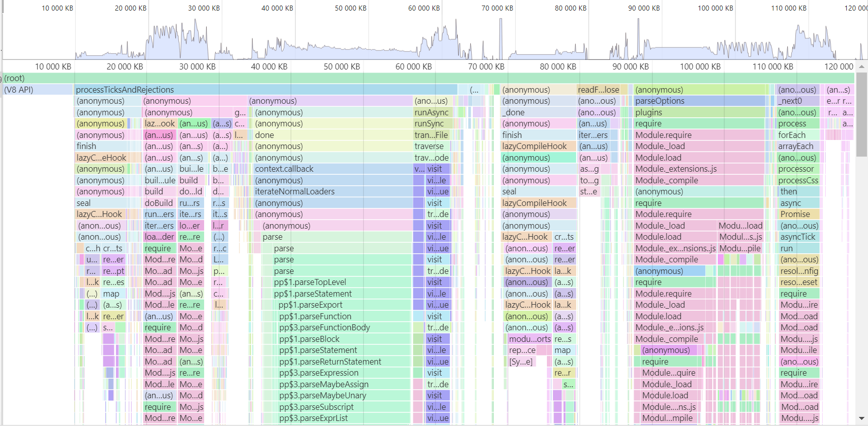Viewport: 868px width, 426px height.
Task: Select the pp$3.parseExpression frame
Action: click(344, 373)
